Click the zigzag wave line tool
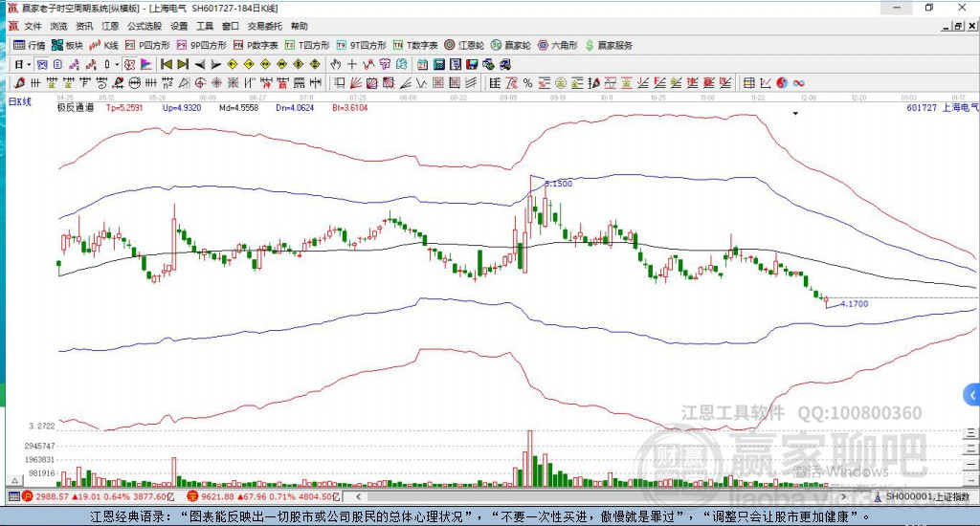Screen dimensions: 980x526 pyautogui.click(x=422, y=82)
